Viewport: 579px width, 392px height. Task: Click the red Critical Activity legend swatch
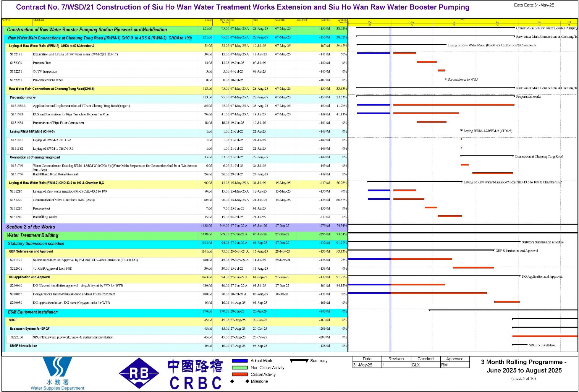click(240, 374)
